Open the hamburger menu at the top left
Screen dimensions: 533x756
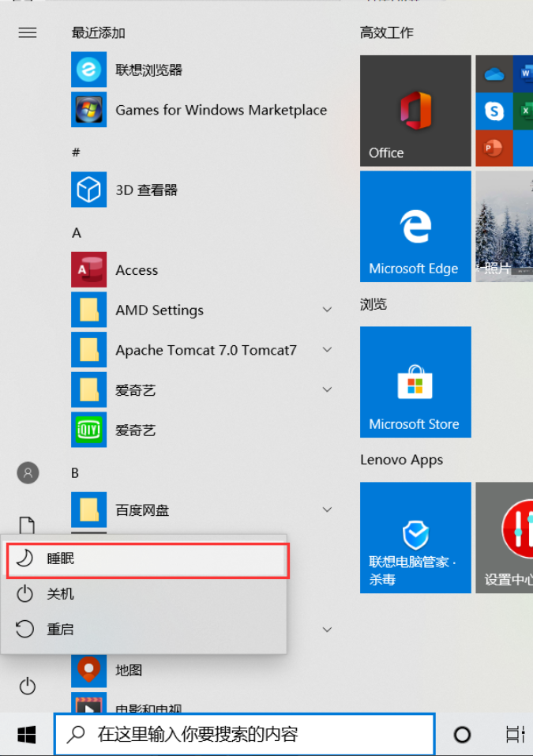click(x=28, y=32)
